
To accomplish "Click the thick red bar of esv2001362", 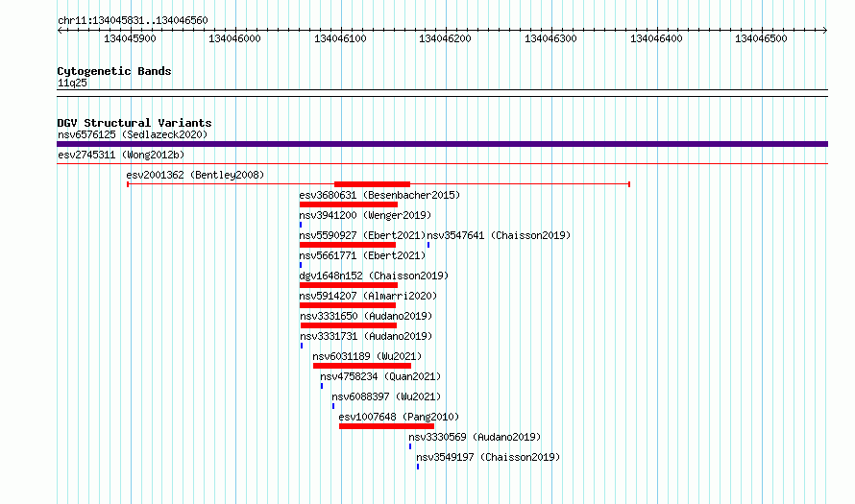I will click(372, 184).
